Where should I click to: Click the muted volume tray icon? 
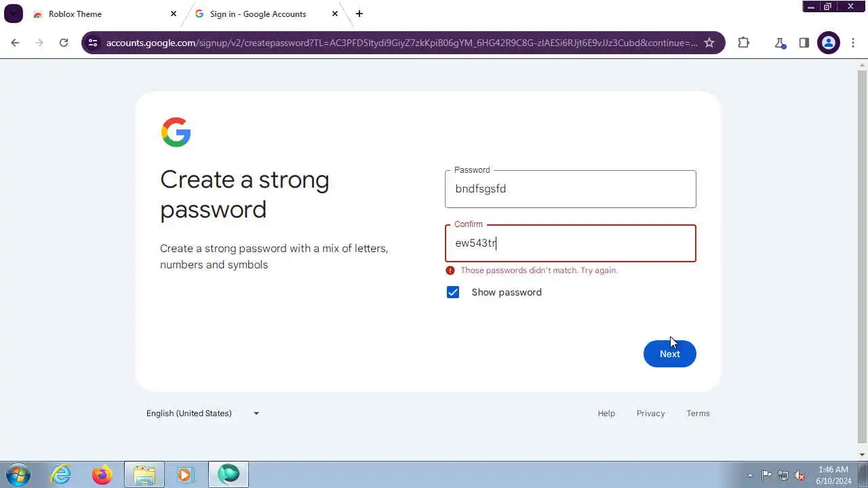coord(800,475)
